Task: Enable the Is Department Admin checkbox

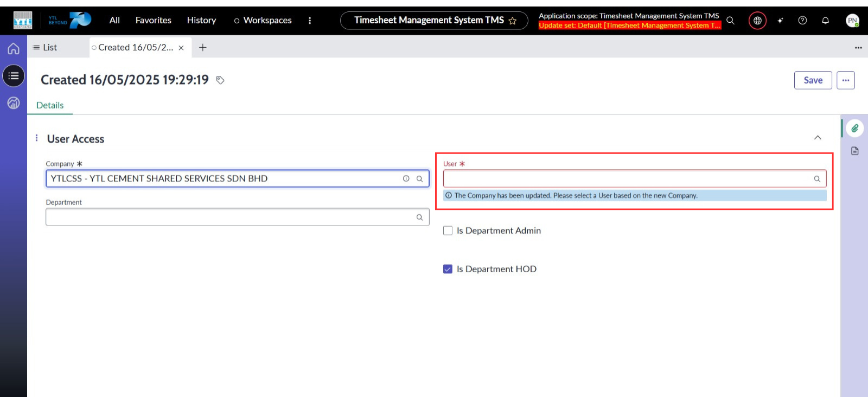Action: (x=448, y=230)
